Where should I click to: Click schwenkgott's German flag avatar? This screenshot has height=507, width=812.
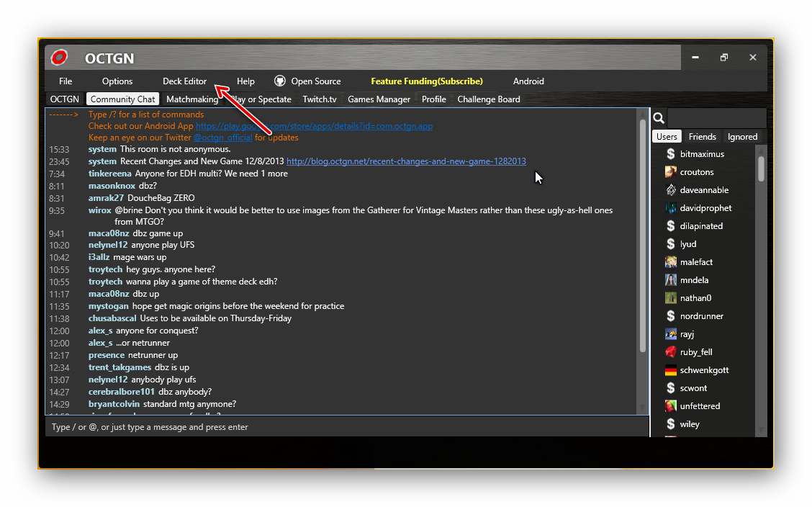pyautogui.click(x=671, y=369)
